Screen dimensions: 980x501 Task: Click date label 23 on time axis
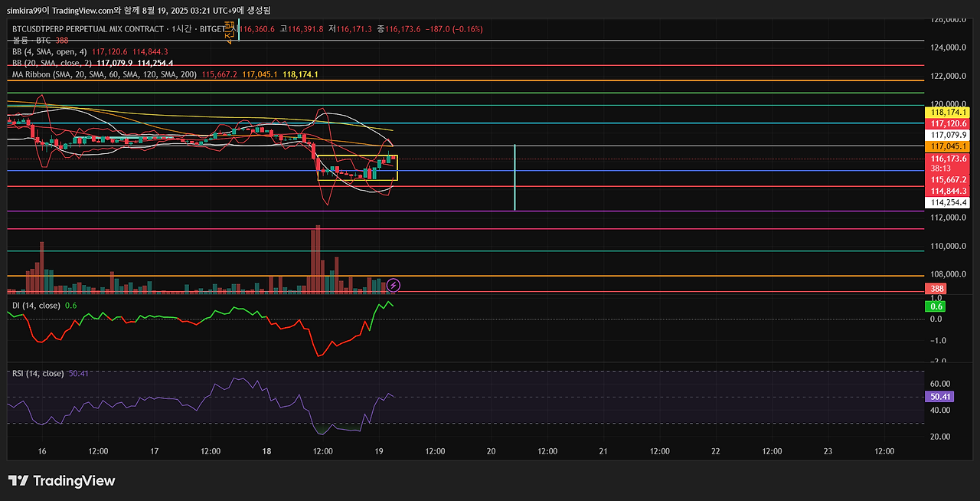(x=828, y=452)
